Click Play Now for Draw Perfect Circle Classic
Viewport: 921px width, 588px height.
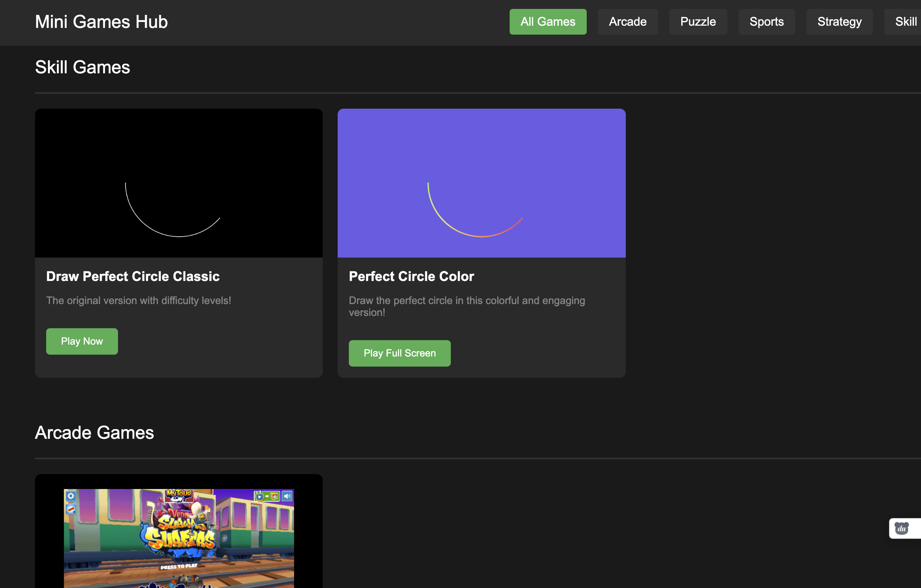tap(82, 341)
